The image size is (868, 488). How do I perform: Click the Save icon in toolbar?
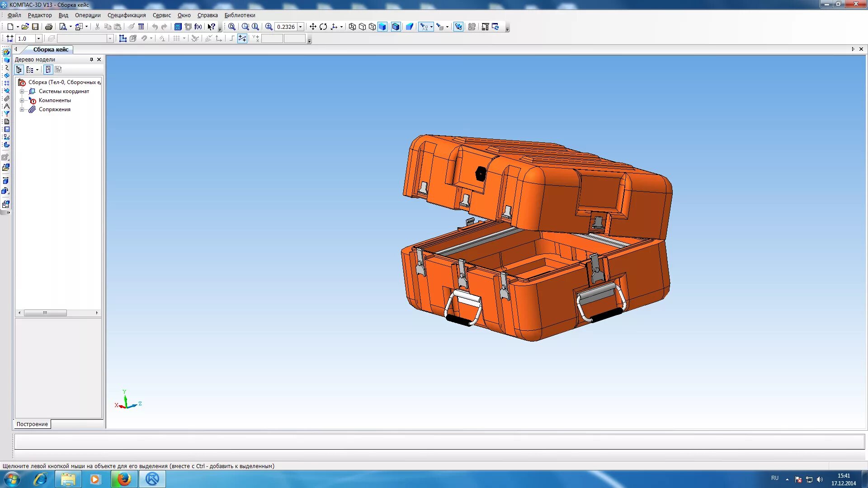pos(35,27)
